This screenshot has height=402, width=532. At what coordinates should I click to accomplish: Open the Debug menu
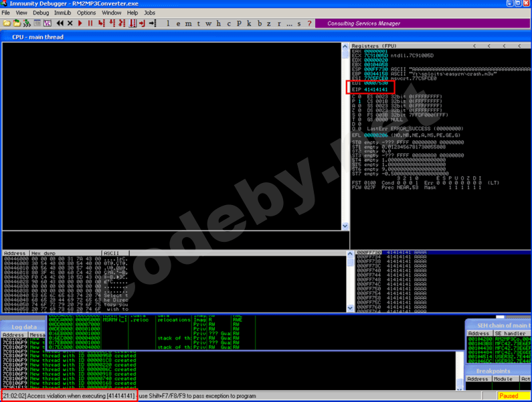[x=41, y=13]
